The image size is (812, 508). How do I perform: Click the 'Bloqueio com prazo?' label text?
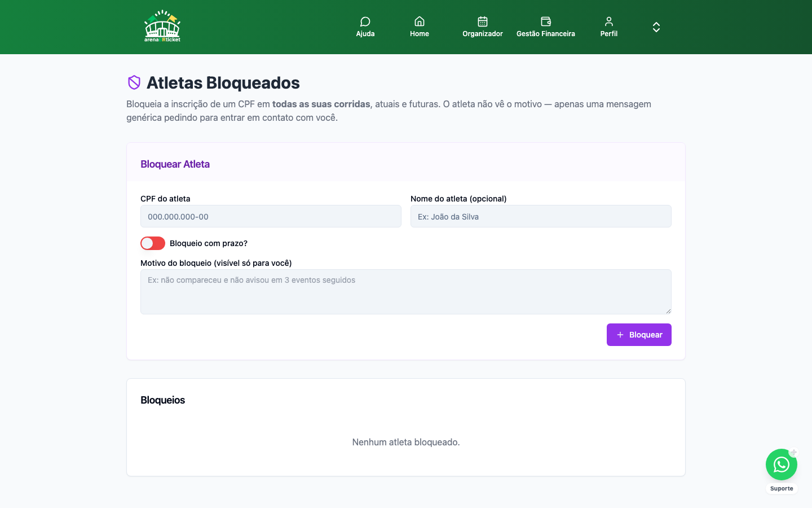pyautogui.click(x=209, y=243)
